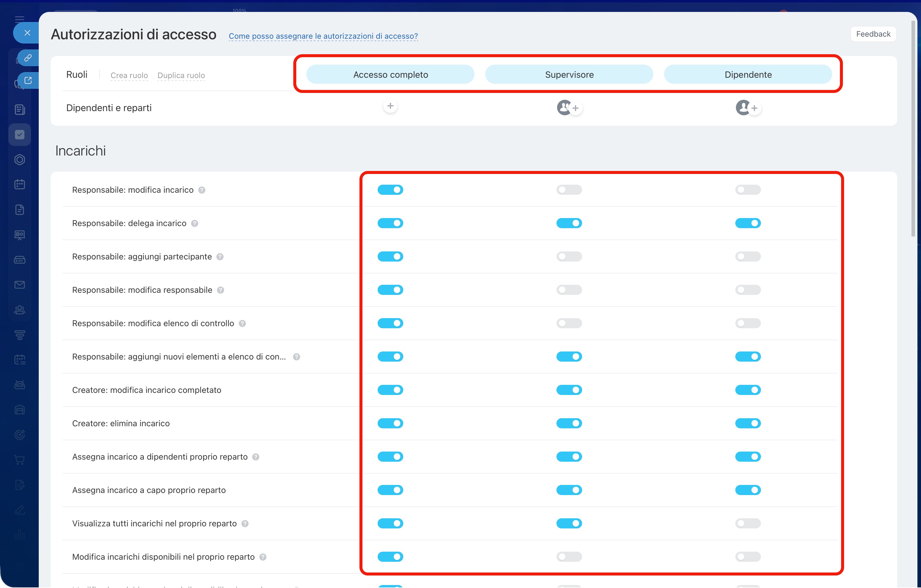Add employee to Accesso completo role
Image resolution: width=921 pixels, height=588 pixels.
click(390, 106)
